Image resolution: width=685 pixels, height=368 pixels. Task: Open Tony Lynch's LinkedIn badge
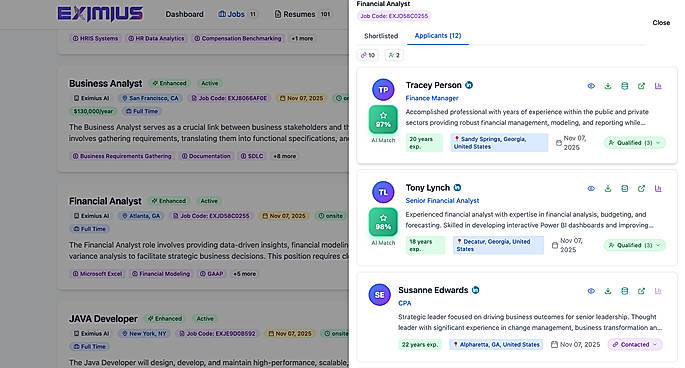click(457, 187)
